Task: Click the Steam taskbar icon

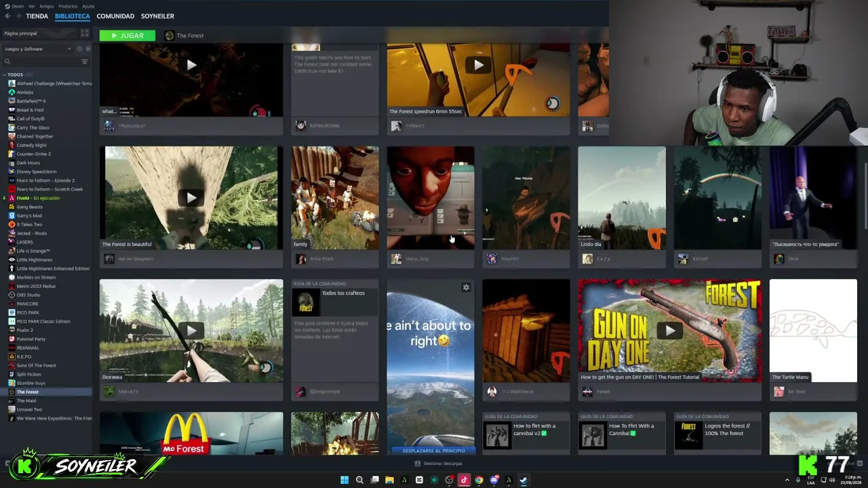Action: click(524, 480)
